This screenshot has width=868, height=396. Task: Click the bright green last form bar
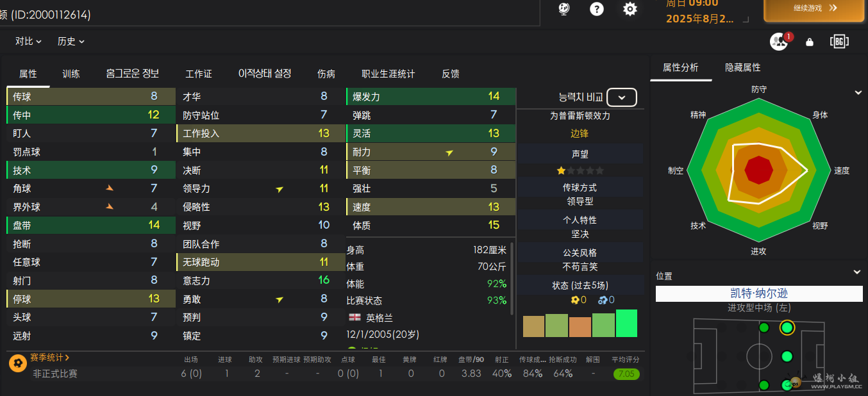(626, 324)
